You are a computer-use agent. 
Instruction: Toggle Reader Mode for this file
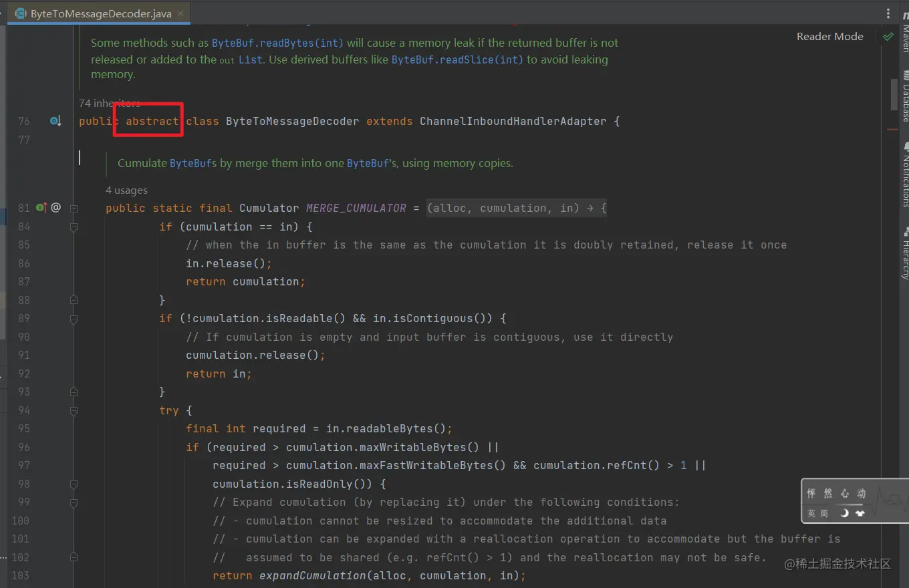[829, 37]
